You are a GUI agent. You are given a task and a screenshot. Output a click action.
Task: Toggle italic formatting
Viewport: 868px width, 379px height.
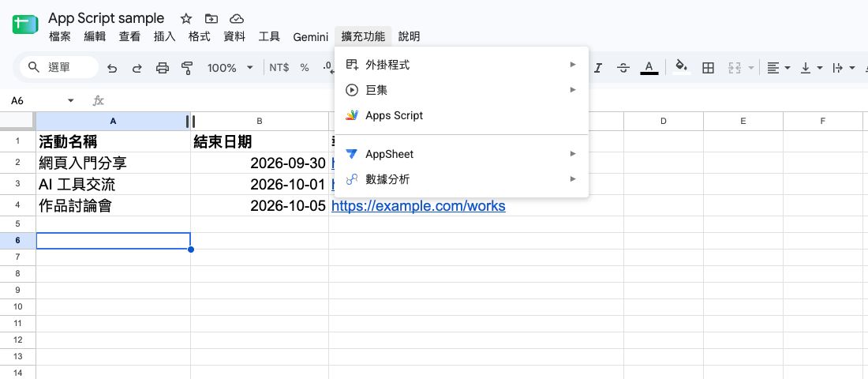[x=598, y=68]
